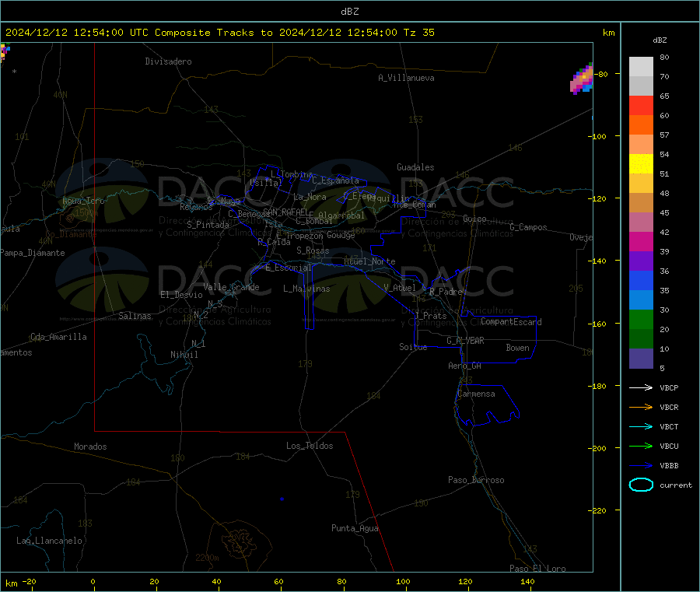Click the 'Guadales' map label

(415, 167)
